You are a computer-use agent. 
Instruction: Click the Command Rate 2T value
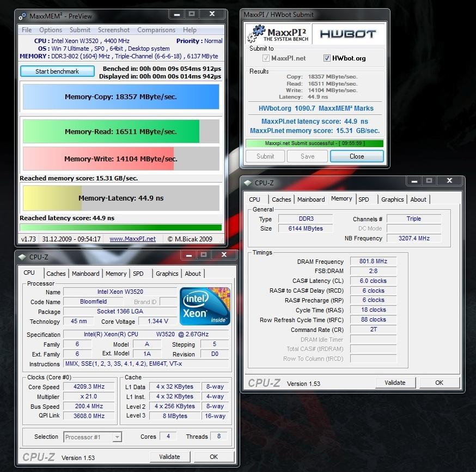click(x=374, y=329)
